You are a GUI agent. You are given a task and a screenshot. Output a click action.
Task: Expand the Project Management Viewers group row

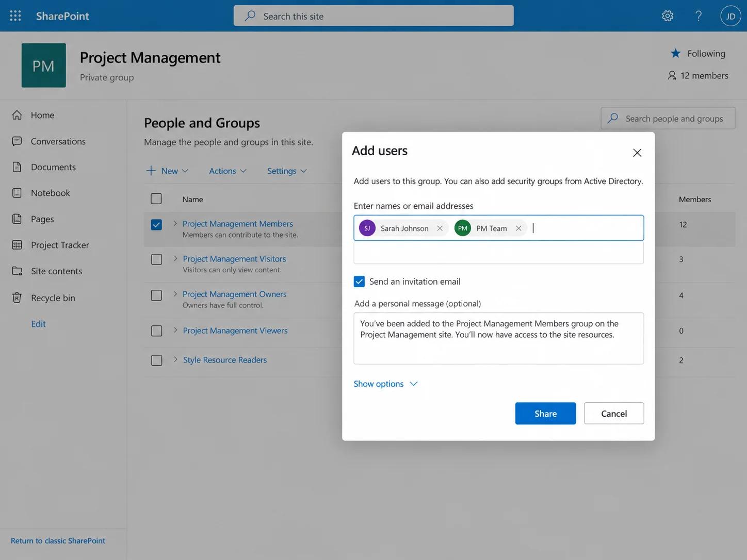pyautogui.click(x=175, y=330)
